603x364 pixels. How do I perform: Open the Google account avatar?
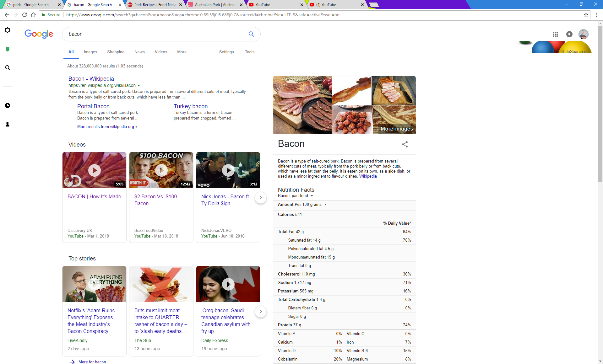tap(584, 34)
